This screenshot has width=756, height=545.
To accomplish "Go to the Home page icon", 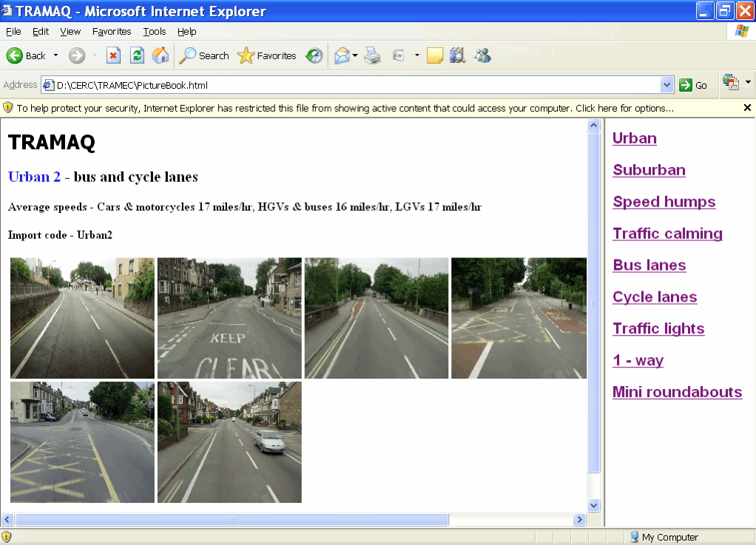I will click(x=160, y=55).
